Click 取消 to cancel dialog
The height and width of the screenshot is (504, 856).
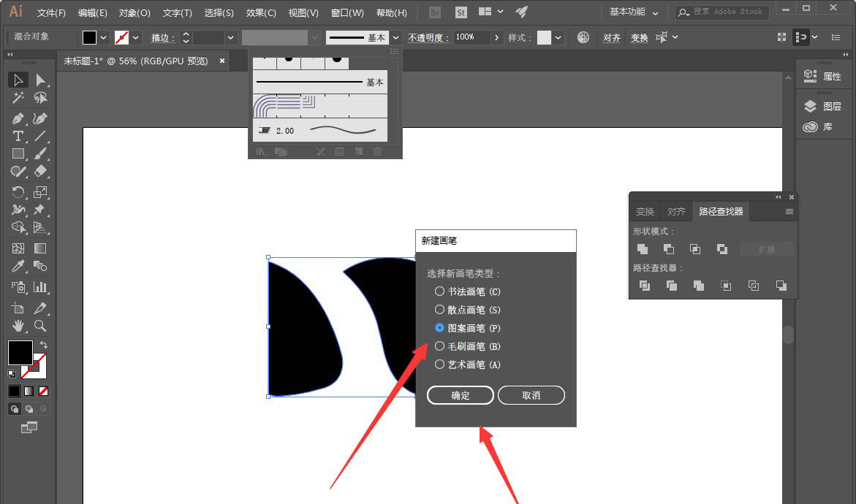tap(531, 395)
